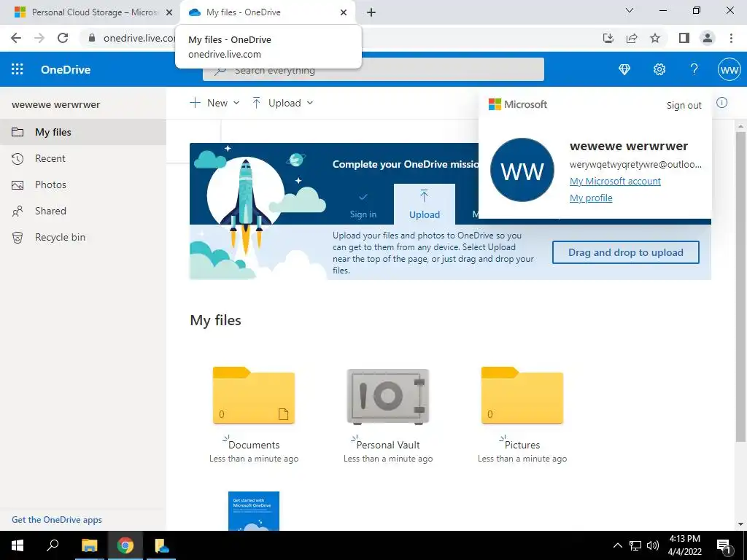Open the Help question mark icon

pyautogui.click(x=694, y=69)
